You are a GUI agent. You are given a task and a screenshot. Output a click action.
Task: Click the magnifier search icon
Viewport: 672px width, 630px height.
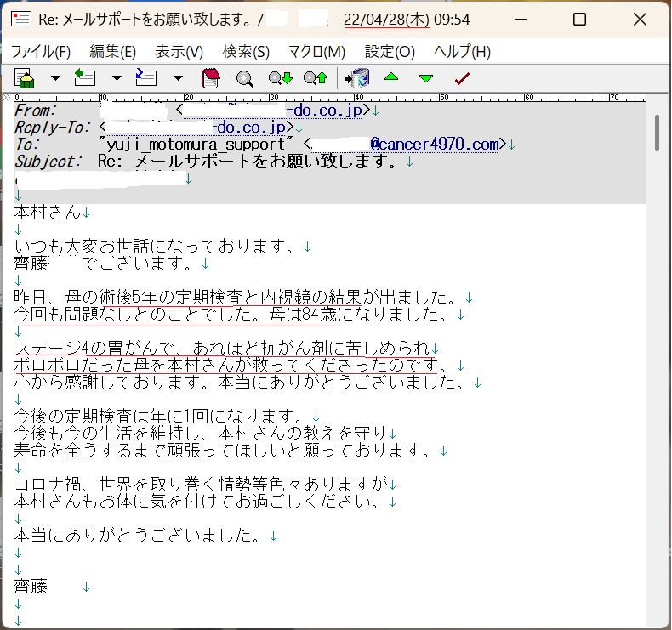[245, 78]
